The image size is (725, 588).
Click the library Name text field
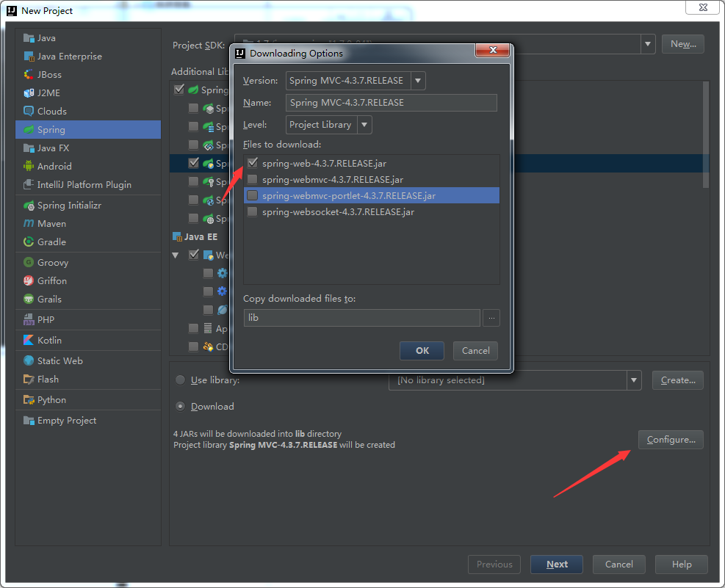coord(391,103)
